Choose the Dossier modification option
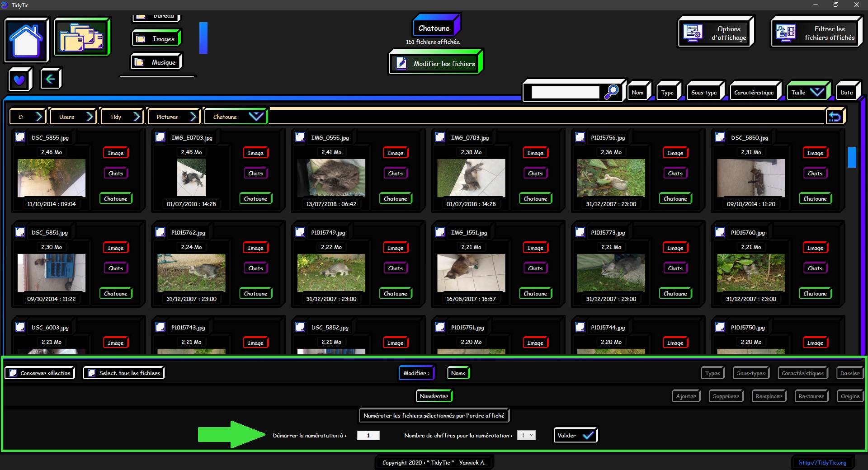Image resolution: width=868 pixels, height=470 pixels. [x=850, y=373]
